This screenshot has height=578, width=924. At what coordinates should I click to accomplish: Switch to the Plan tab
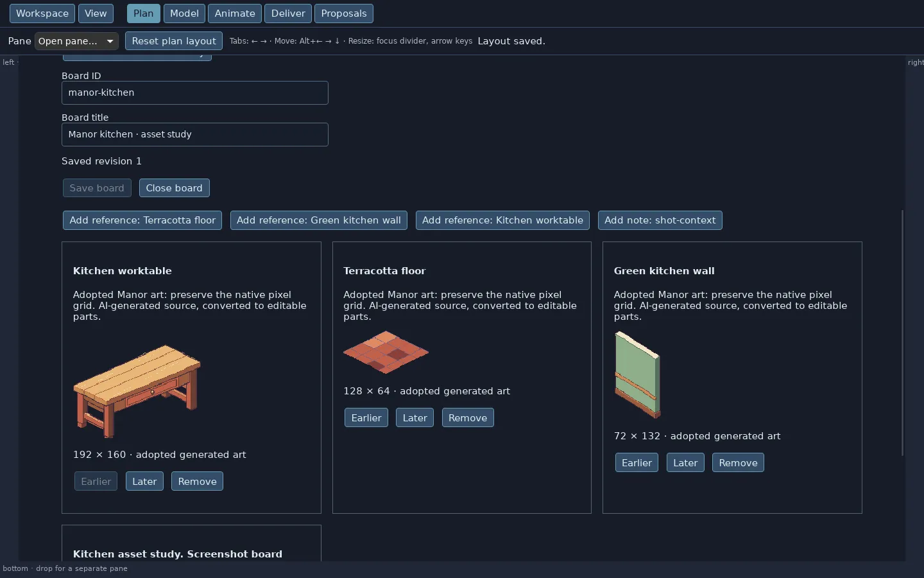(143, 13)
